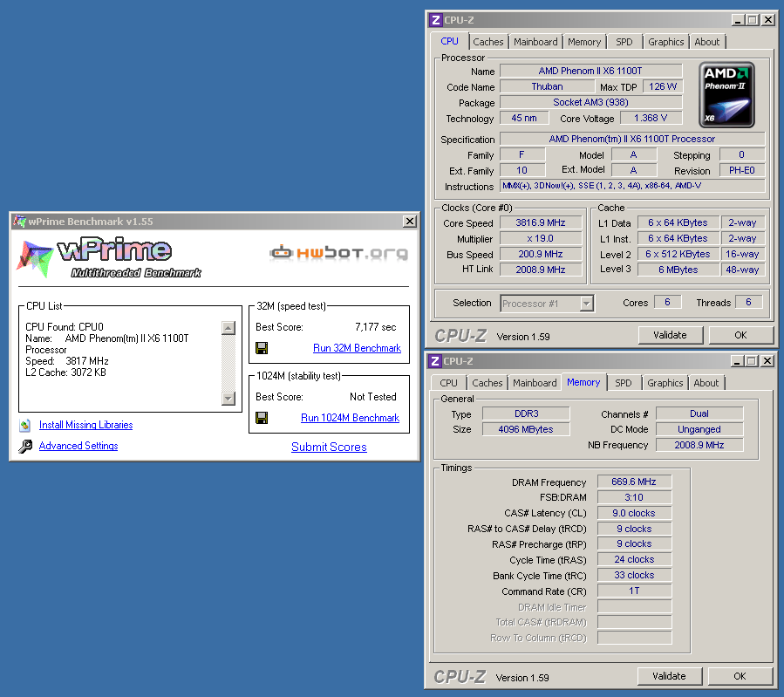Open Graphics tab in lower CPU-Z window
The width and height of the screenshot is (784, 697).
[x=665, y=383]
